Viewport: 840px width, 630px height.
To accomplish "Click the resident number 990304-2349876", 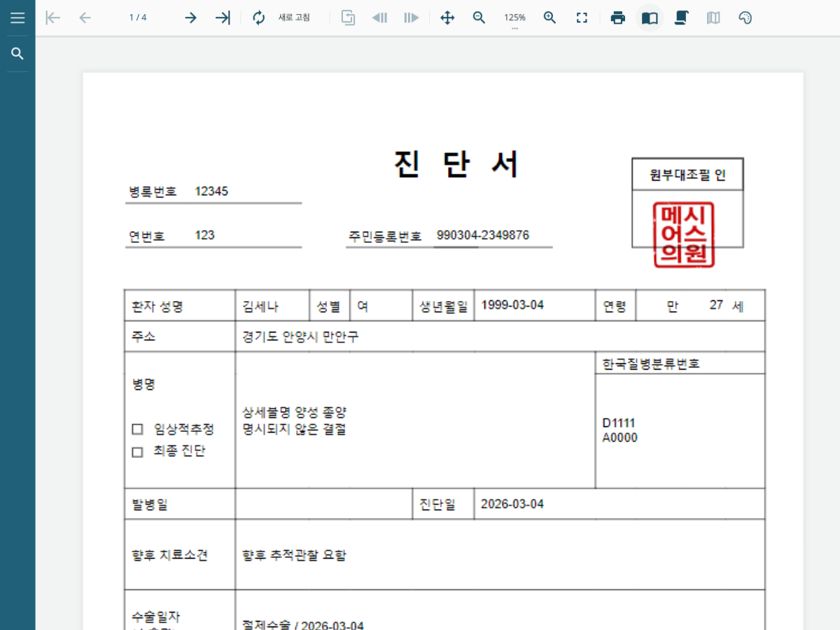I will [x=483, y=235].
